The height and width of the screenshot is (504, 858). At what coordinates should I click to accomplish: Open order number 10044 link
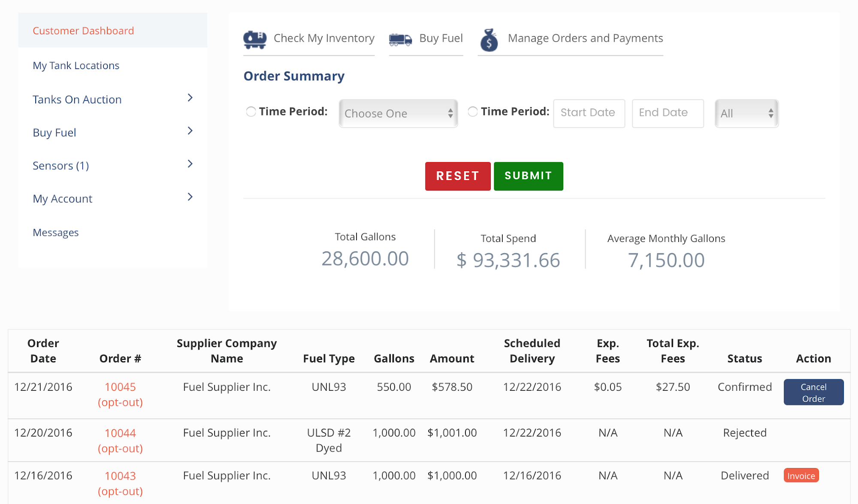click(x=120, y=433)
